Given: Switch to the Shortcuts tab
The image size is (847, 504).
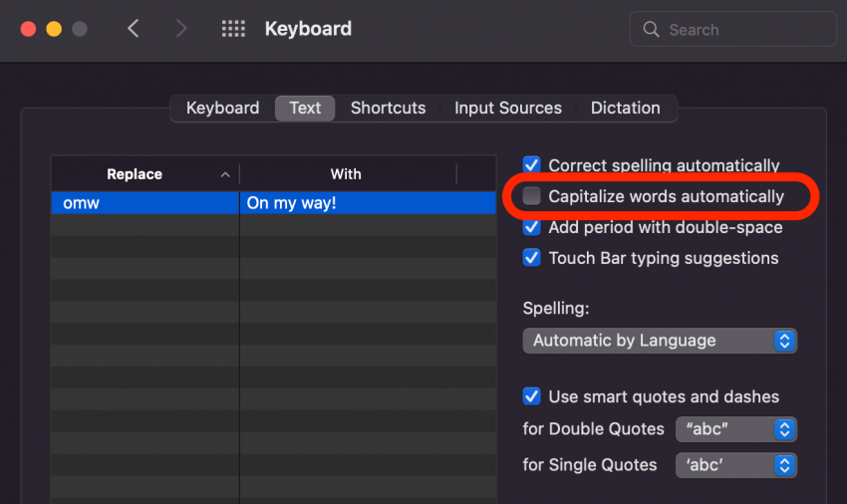Looking at the screenshot, I should (x=388, y=108).
